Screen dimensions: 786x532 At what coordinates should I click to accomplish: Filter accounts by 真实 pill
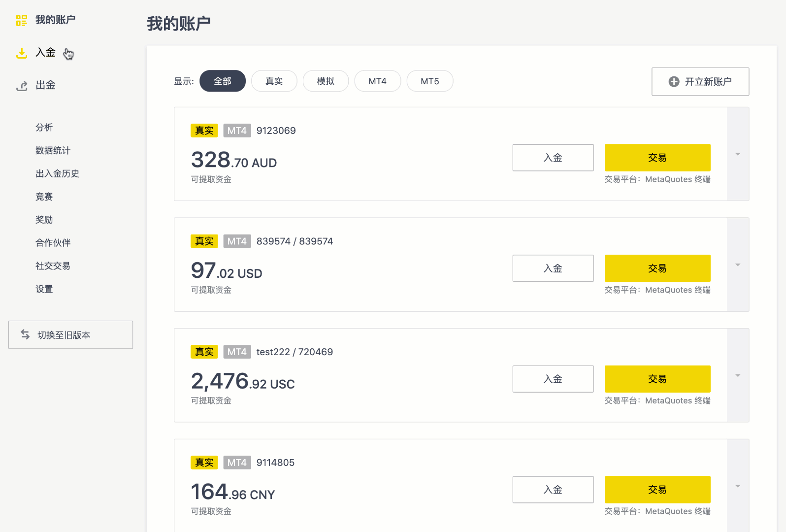(274, 81)
